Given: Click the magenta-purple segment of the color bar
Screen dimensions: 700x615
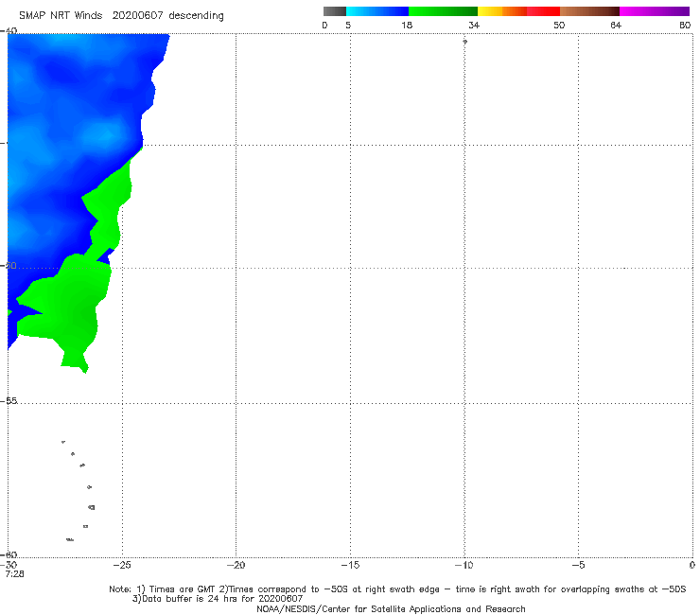Looking at the screenshot, I should click(655, 11).
